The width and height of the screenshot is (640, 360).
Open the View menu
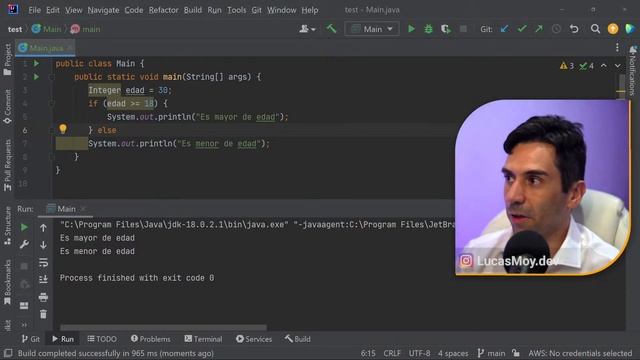coord(73,10)
